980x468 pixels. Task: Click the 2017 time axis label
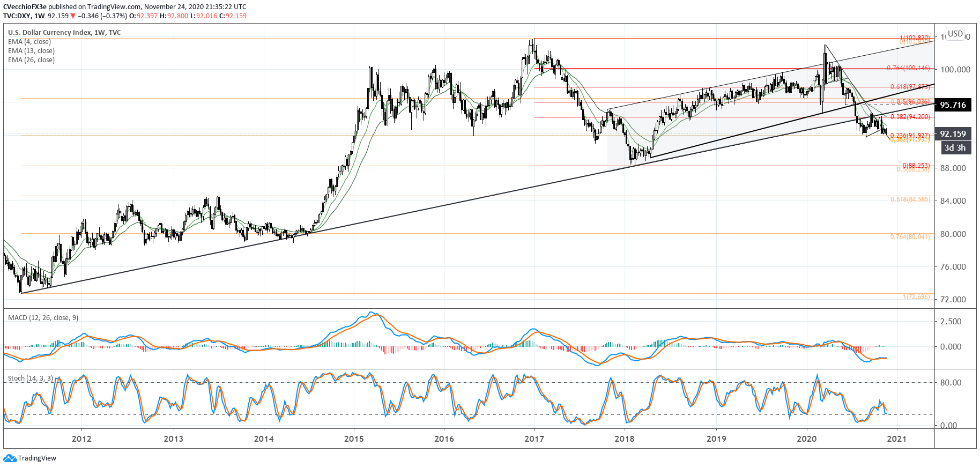[x=534, y=439]
